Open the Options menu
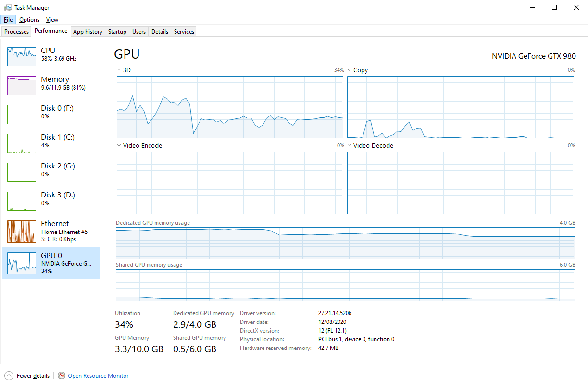Screen dimensions: 588x388 (x=29, y=20)
